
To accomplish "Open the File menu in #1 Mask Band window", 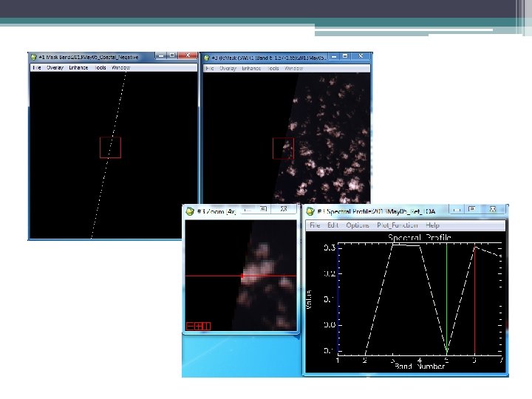I will click(36, 68).
